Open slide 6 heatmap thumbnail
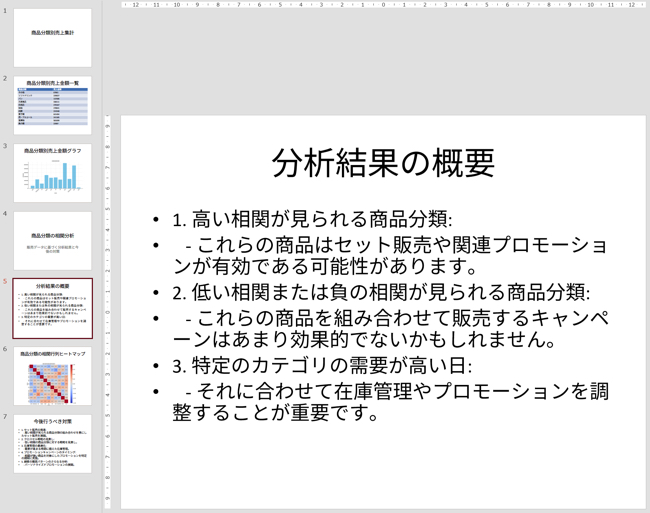This screenshot has height=513, width=650. [52, 377]
